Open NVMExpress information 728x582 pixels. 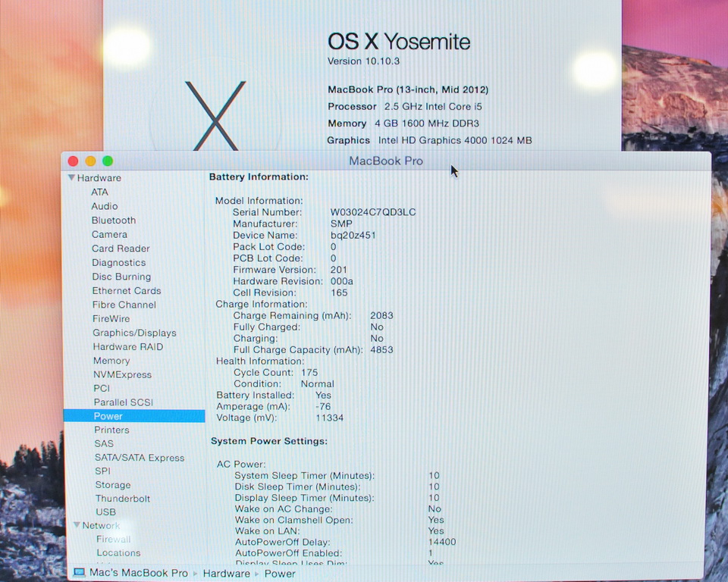pos(123,374)
